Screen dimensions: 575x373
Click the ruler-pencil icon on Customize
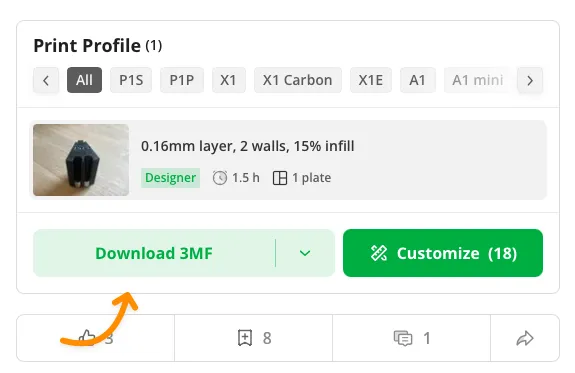pyautogui.click(x=379, y=253)
